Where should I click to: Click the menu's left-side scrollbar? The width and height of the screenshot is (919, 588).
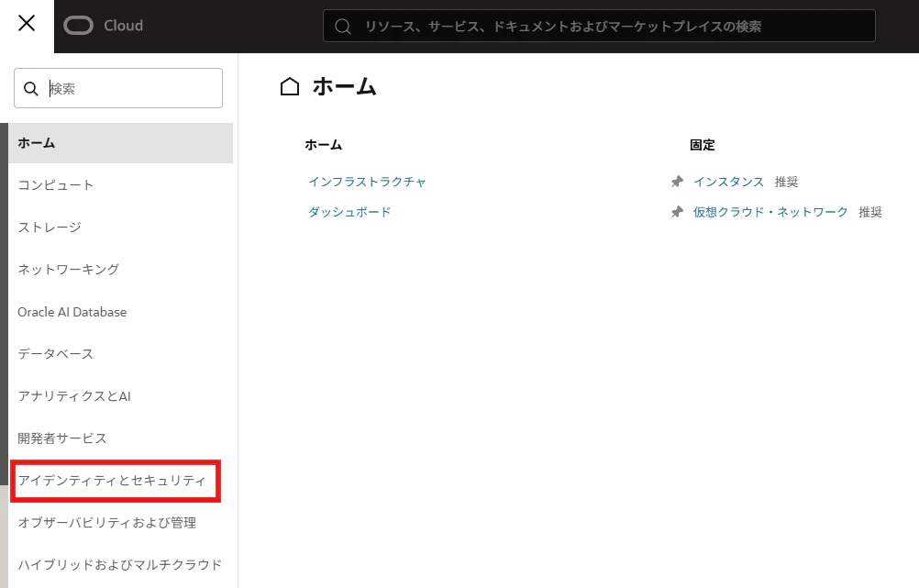point(4,305)
